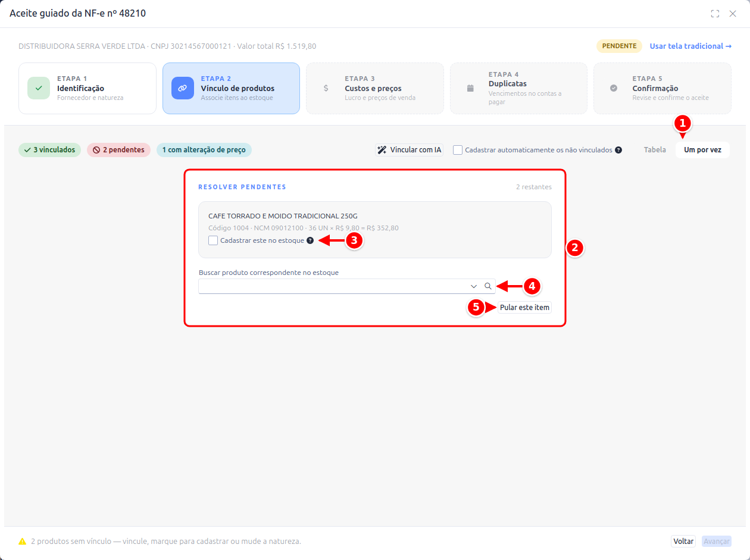Click Buscar produto correspondente no estoque label
This screenshot has height=560, width=750.
[268, 273]
